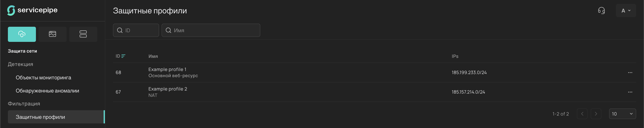Open actions menu for Example profile 2

(x=630, y=92)
